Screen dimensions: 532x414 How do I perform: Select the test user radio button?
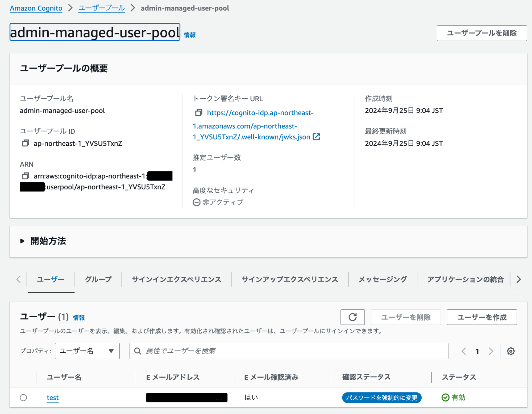point(23,398)
